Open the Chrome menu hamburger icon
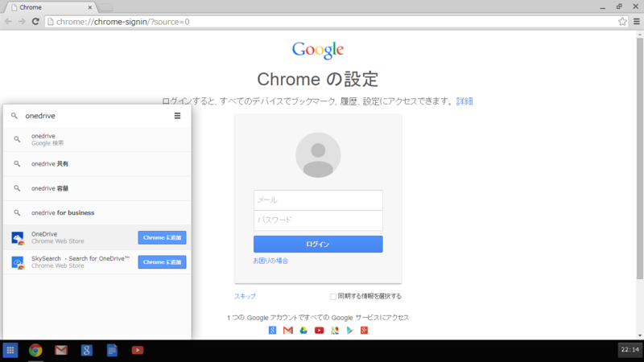The image size is (644, 362). pos(636,22)
